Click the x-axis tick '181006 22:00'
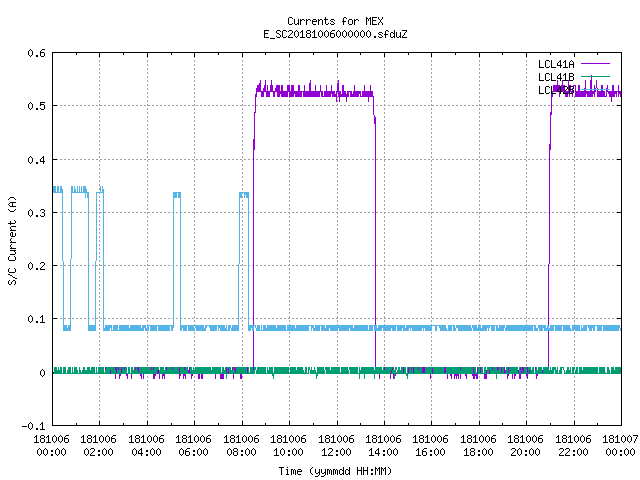This screenshot has width=640, height=480. pyautogui.click(x=573, y=446)
